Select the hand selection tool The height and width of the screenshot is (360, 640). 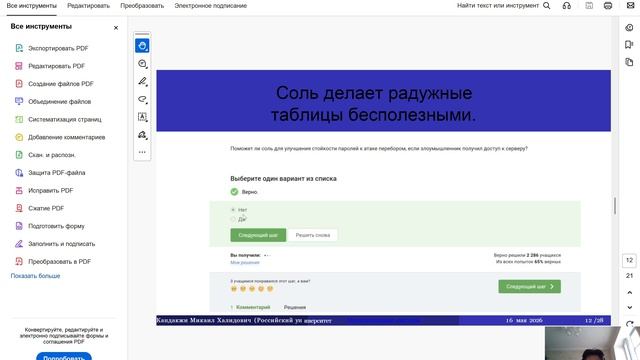click(142, 46)
